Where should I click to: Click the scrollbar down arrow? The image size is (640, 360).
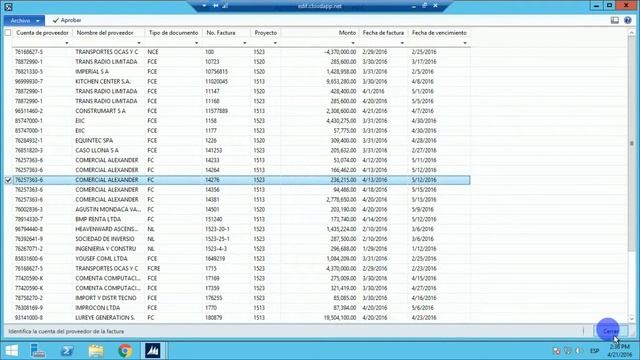click(631, 319)
